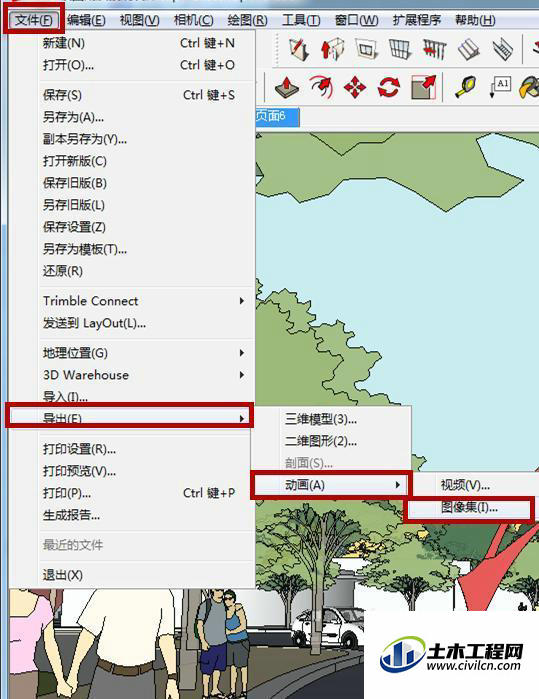Select the Scale tool icon
The image size is (539, 699).
click(423, 87)
